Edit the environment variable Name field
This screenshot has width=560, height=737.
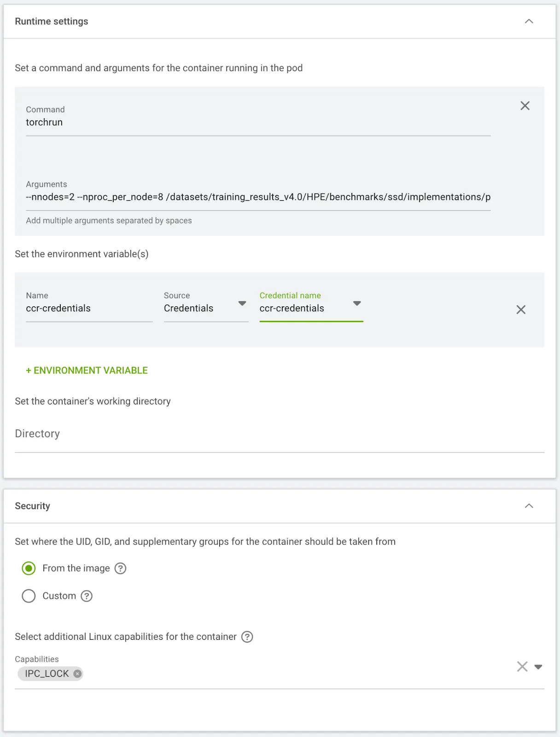(89, 308)
